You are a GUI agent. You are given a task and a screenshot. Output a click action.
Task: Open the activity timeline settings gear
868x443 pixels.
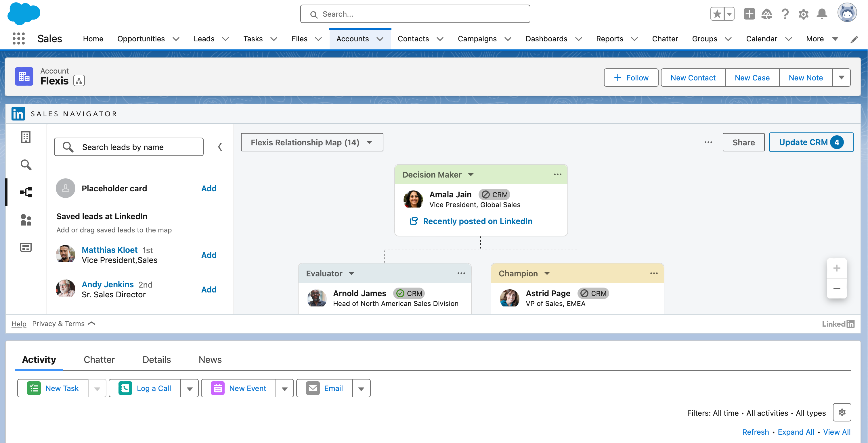(842, 412)
